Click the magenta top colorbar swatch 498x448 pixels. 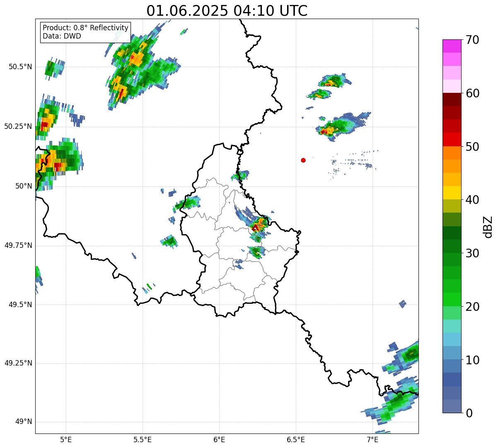452,46
